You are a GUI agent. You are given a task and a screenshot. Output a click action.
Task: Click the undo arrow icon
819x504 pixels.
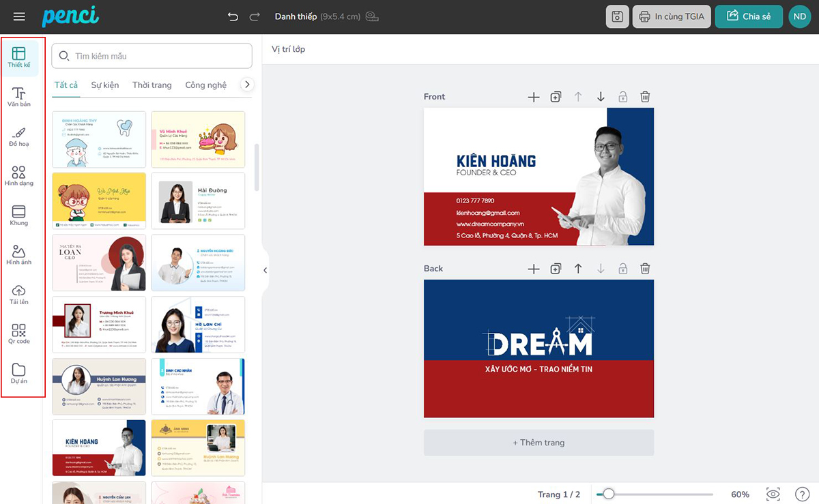coord(233,16)
